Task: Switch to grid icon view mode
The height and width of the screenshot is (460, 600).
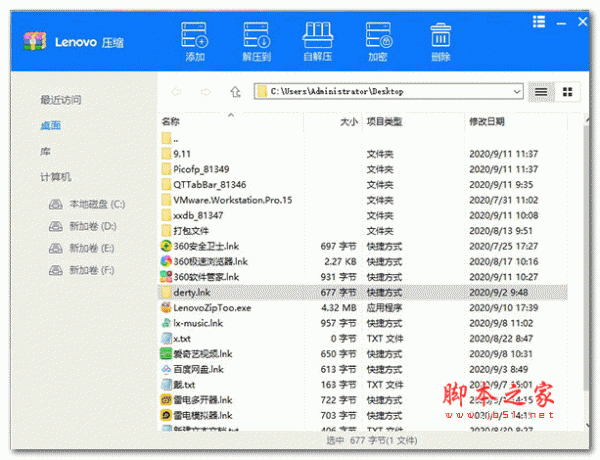Action: tap(567, 92)
